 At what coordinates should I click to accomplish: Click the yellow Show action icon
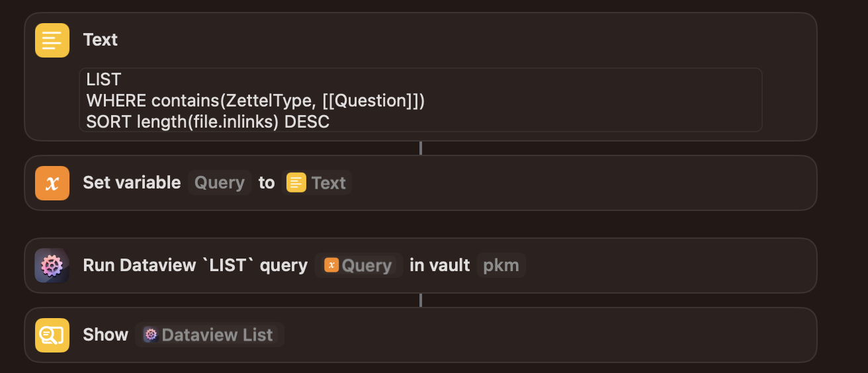pyautogui.click(x=52, y=335)
